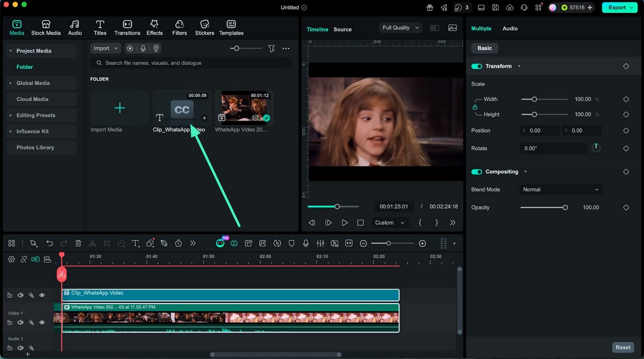The height and width of the screenshot is (359, 644).
Task: Click the text tool in timeline toolbar
Action: 136,243
